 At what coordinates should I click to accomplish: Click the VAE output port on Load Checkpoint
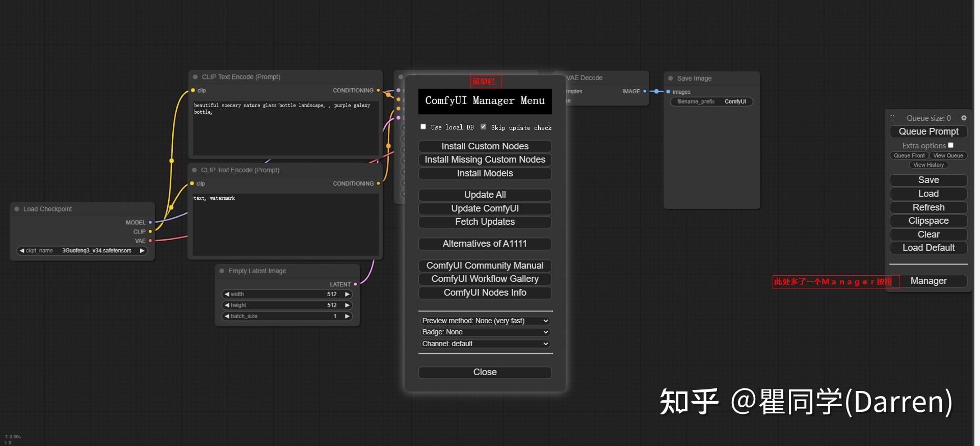tap(150, 241)
